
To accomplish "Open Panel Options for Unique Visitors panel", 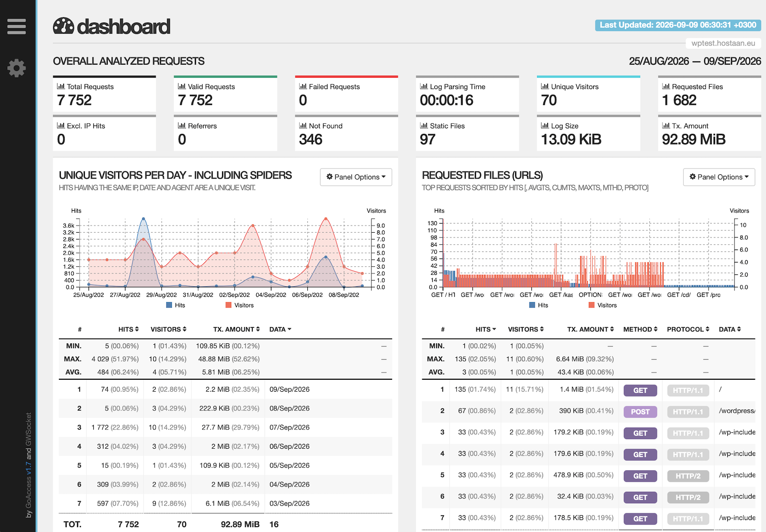I will (x=356, y=177).
